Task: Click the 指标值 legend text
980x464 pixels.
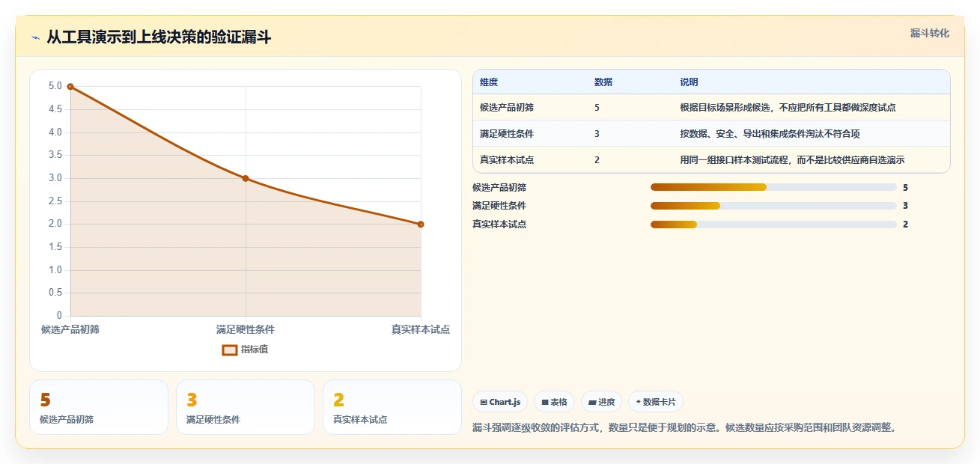Action: click(255, 349)
